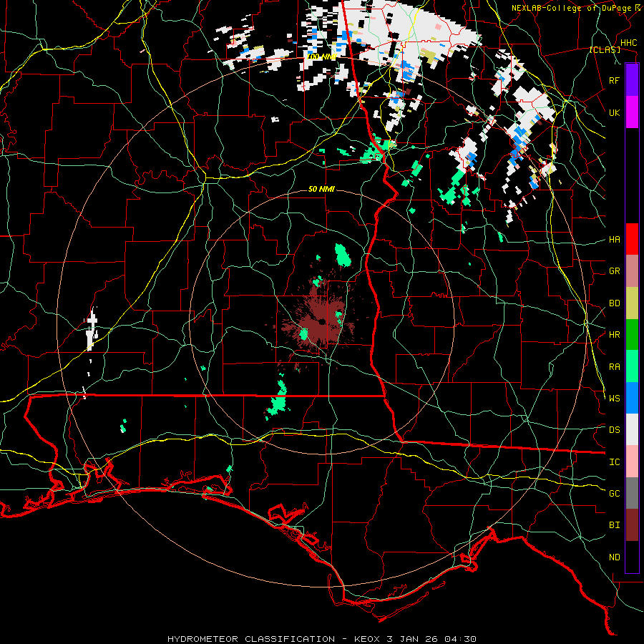644x644 pixels.
Task: Click the HA legend label
Action: tap(614, 240)
